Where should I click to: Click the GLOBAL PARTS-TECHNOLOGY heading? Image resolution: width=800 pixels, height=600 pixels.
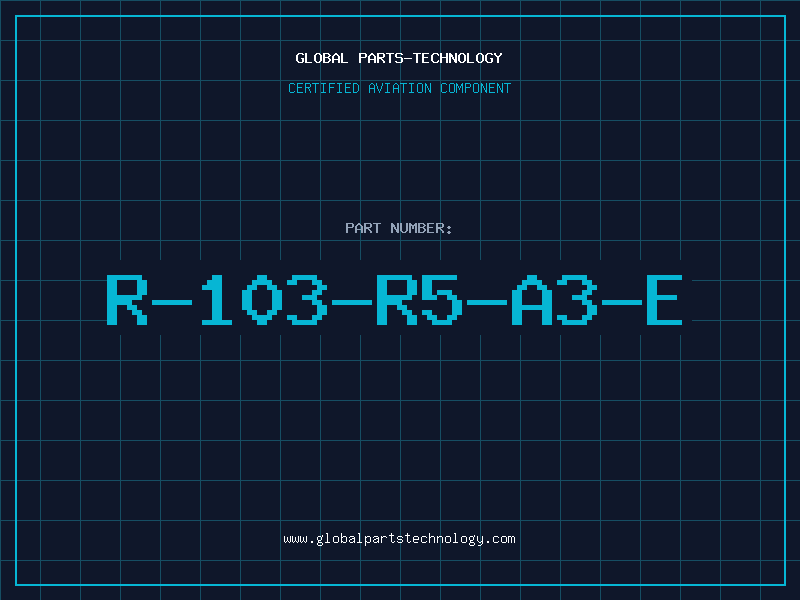pyautogui.click(x=399, y=58)
